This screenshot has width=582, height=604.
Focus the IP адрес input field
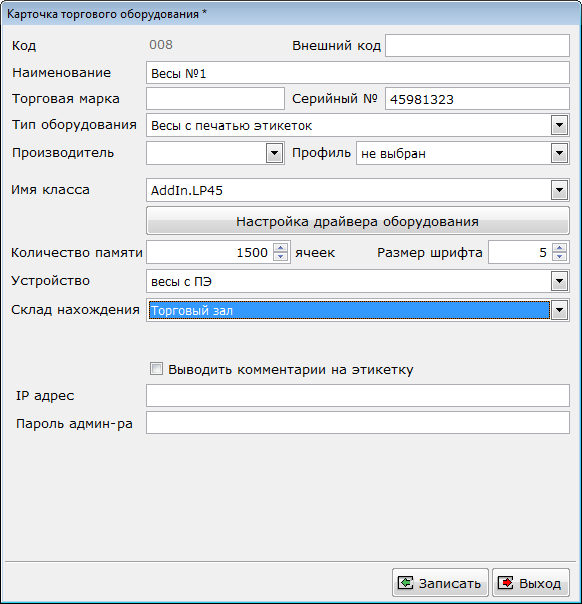tap(357, 395)
